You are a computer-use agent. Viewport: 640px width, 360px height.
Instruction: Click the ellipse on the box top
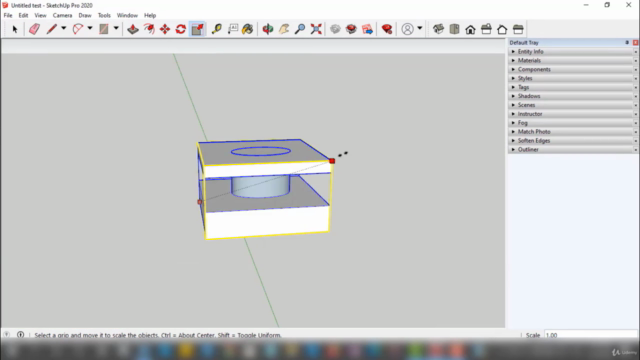point(261,151)
